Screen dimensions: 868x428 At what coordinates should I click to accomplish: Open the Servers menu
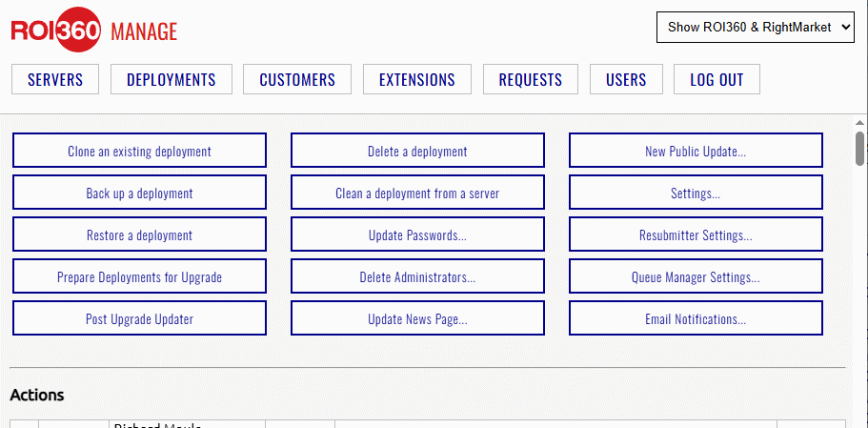coord(55,80)
